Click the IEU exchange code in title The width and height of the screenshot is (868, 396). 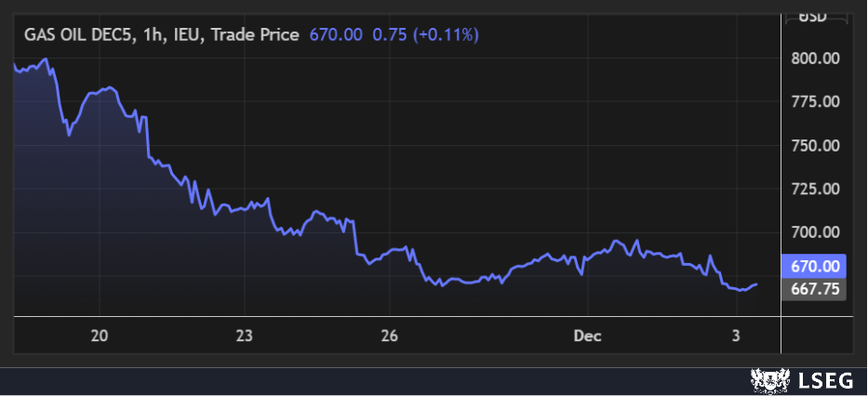189,34
